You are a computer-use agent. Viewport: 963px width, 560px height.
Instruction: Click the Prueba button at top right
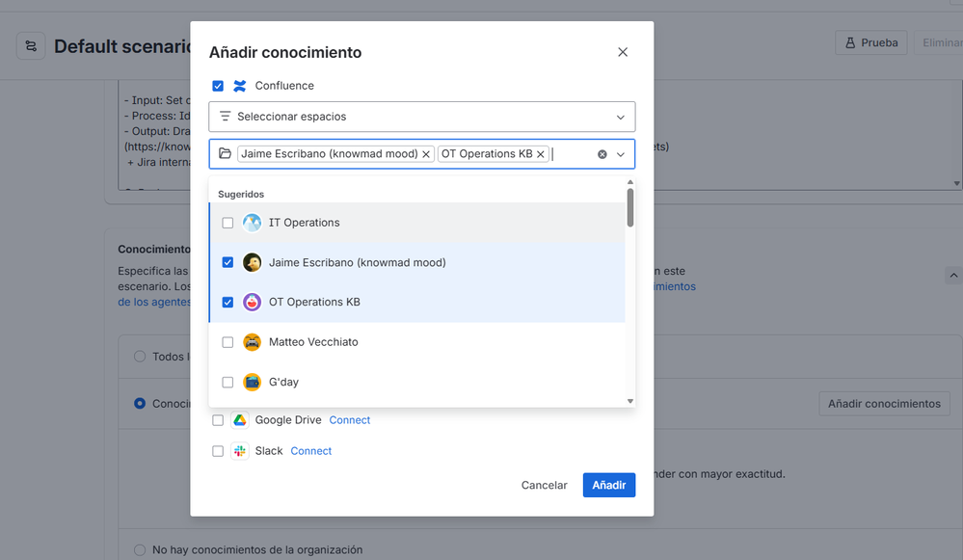click(x=870, y=42)
